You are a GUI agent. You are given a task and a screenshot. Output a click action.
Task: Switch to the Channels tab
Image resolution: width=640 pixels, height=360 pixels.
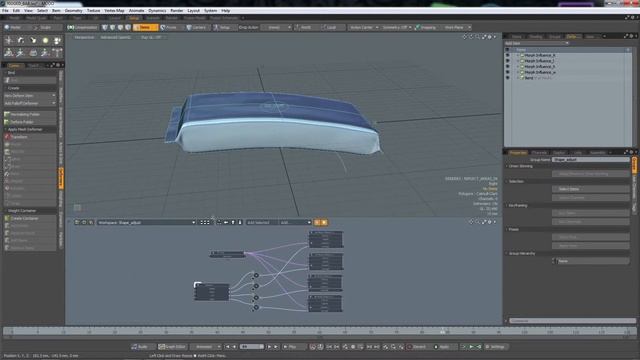(539, 152)
